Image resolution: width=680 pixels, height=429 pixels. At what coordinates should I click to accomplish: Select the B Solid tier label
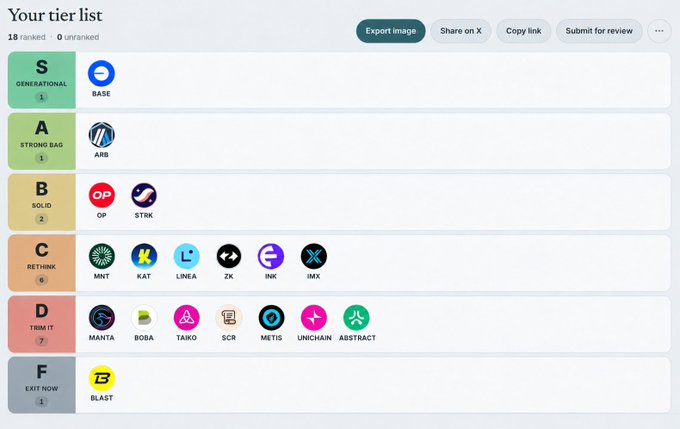pos(42,202)
